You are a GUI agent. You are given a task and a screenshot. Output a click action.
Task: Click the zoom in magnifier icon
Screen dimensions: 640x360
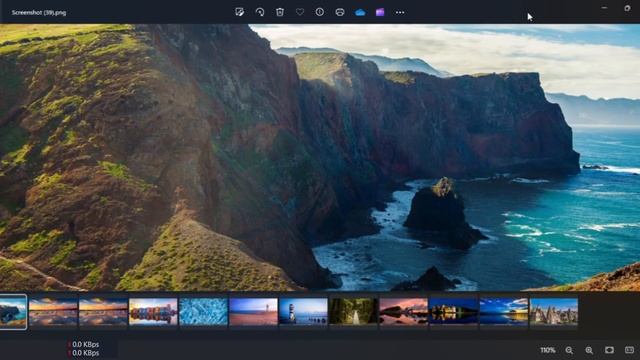coord(589,350)
